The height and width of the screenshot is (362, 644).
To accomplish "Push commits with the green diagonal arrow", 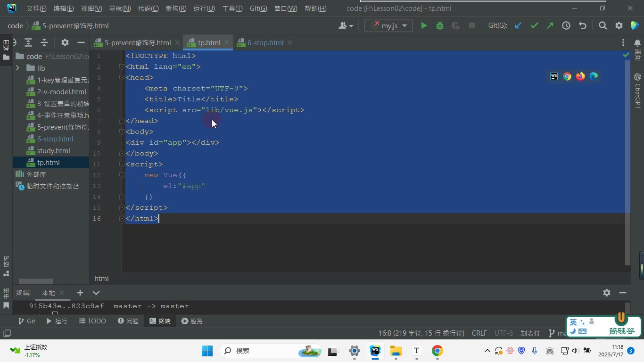I will pyautogui.click(x=550, y=26).
